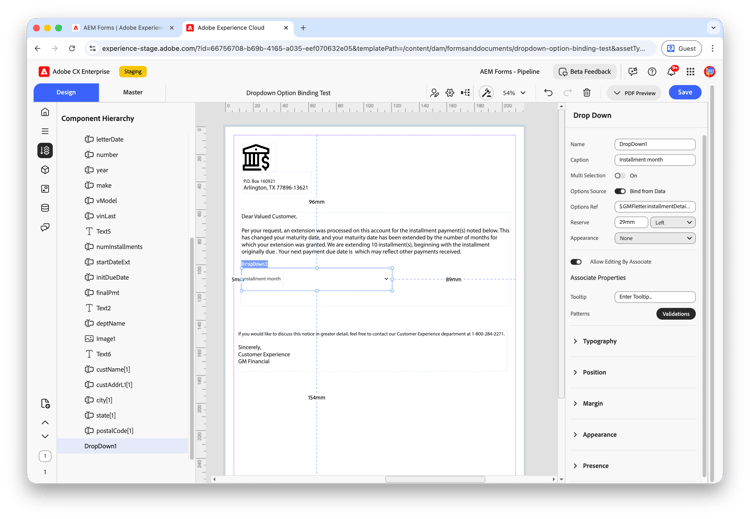Click the Guest profile button
Image resolution: width=750 pixels, height=519 pixels.
pyautogui.click(x=682, y=48)
